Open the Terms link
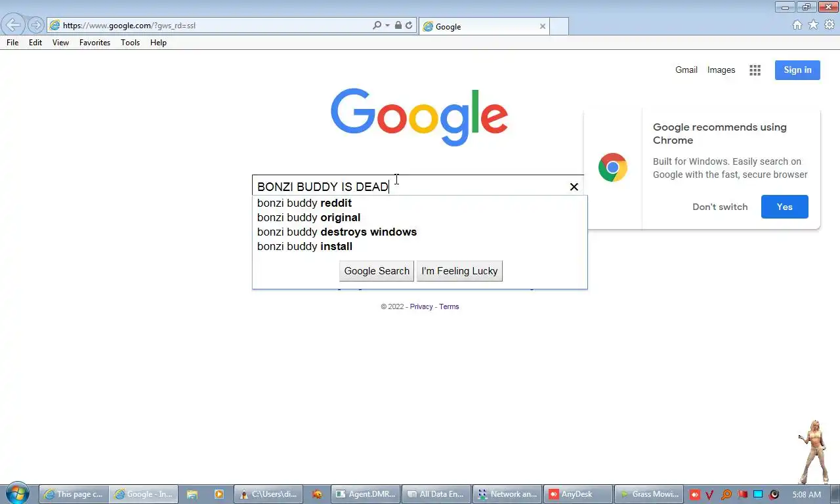The image size is (840, 504). (x=449, y=306)
